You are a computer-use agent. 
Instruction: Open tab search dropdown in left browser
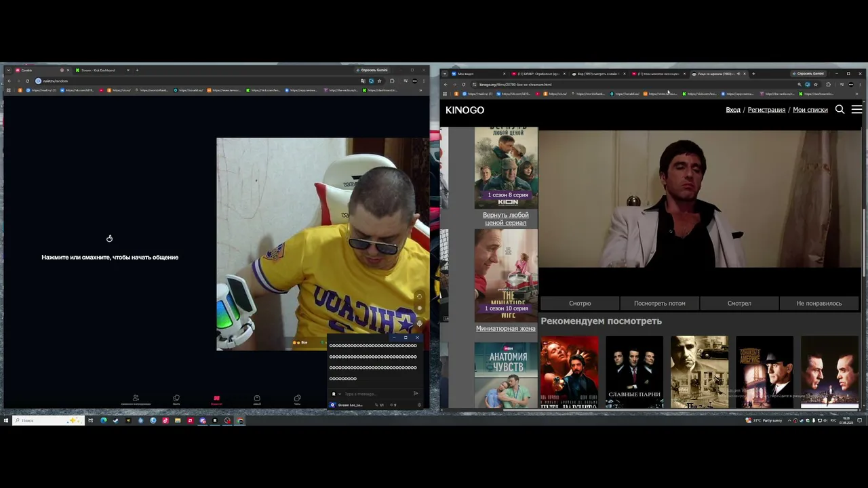8,70
